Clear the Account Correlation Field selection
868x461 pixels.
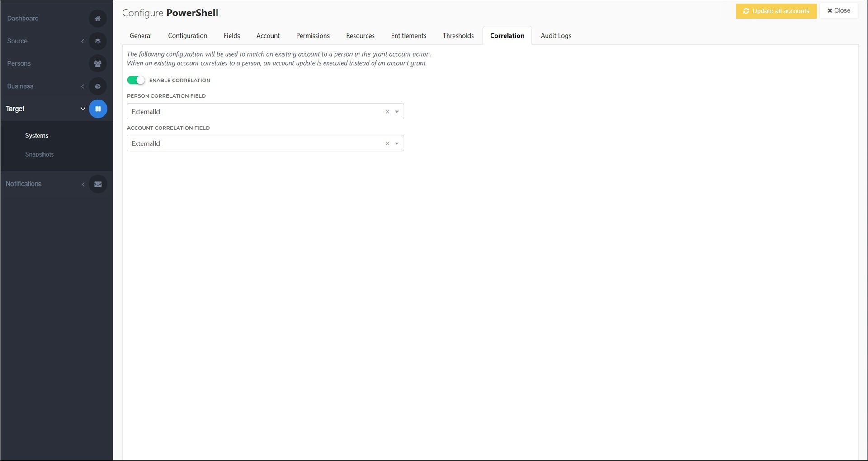[387, 143]
